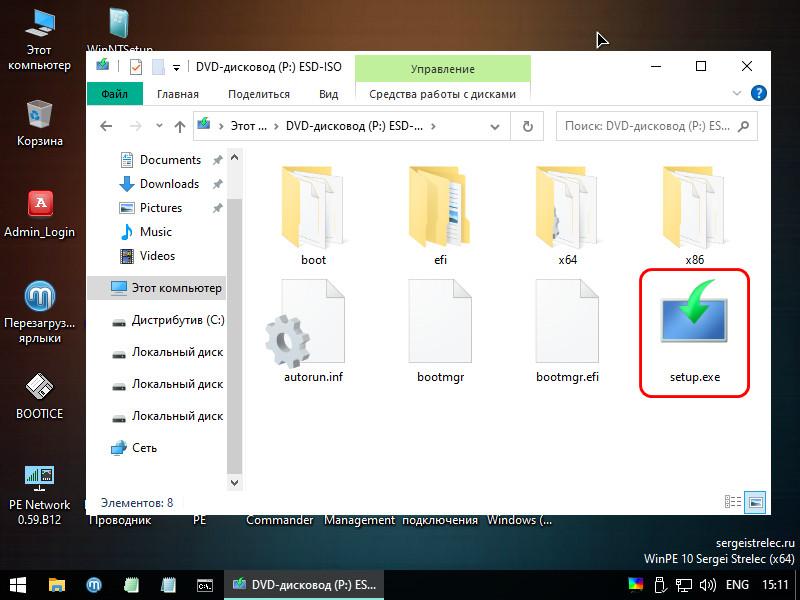The width and height of the screenshot is (800, 600).
Task: Click navigation pane scrollbar up arrow
Action: tap(234, 158)
